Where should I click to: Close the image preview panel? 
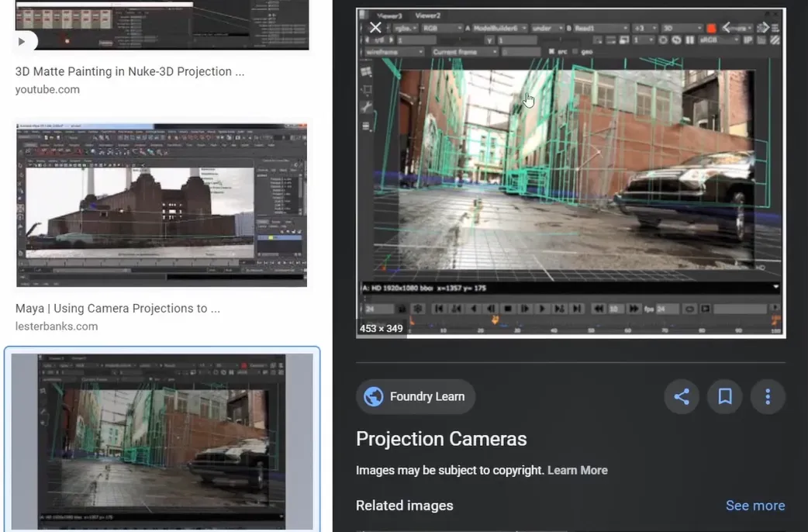pos(375,28)
